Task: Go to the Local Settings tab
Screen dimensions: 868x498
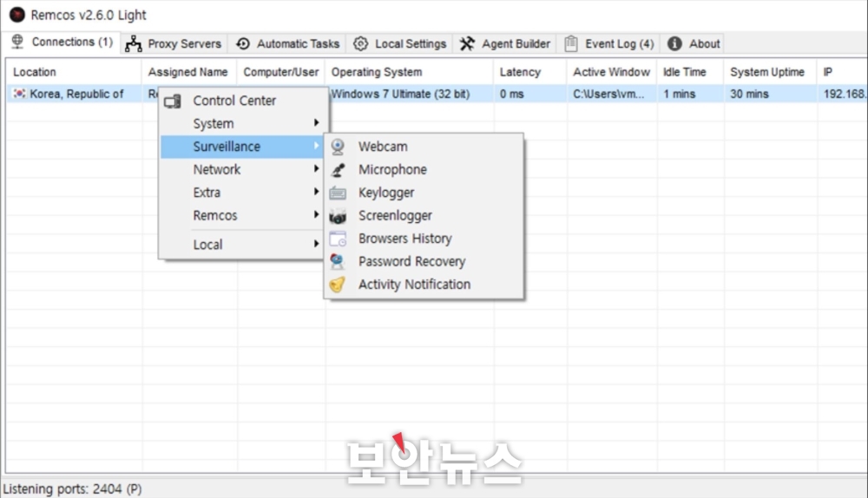Action: pyautogui.click(x=400, y=43)
